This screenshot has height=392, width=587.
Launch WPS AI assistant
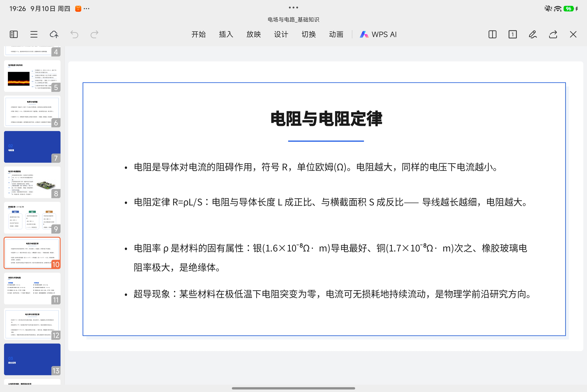tap(378, 34)
